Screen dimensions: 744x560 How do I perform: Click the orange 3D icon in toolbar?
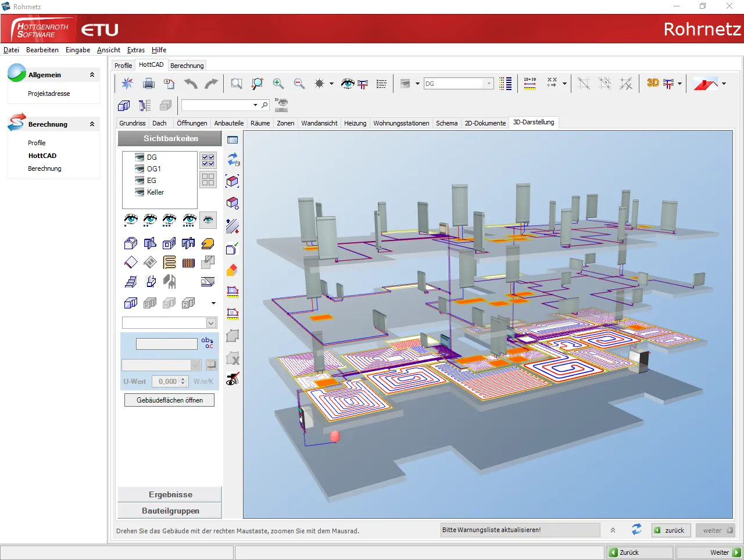653,83
